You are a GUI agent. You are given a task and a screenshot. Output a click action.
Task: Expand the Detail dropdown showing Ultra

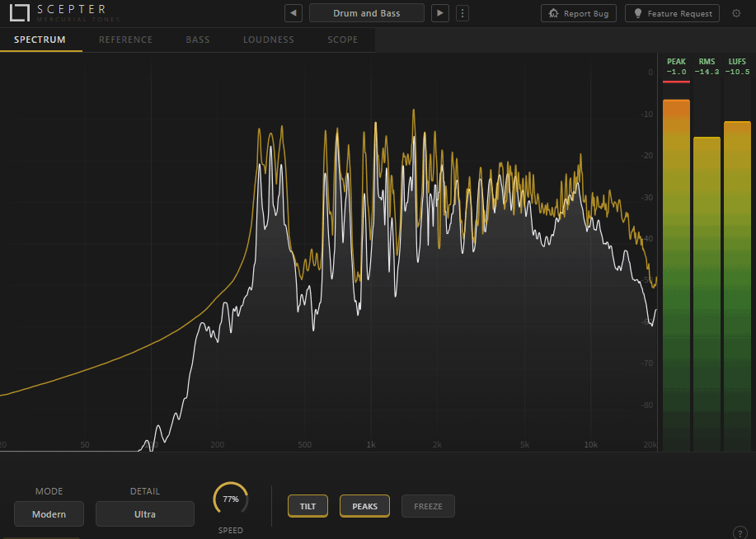click(145, 514)
